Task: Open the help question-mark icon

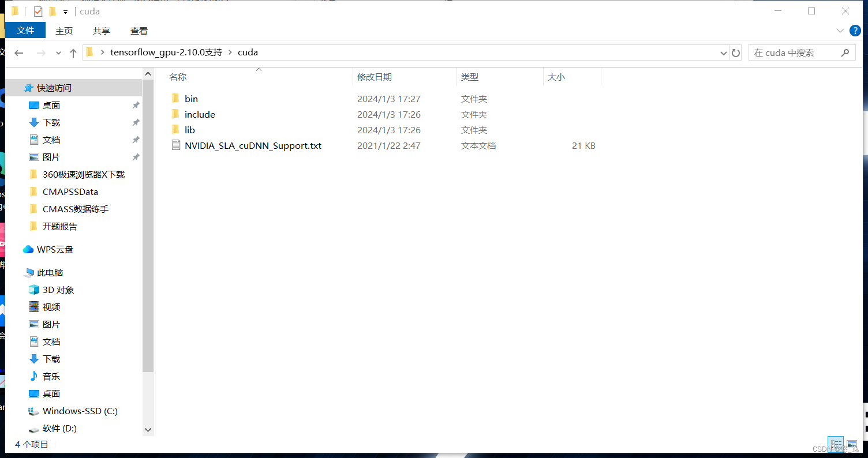Action: coord(855,31)
